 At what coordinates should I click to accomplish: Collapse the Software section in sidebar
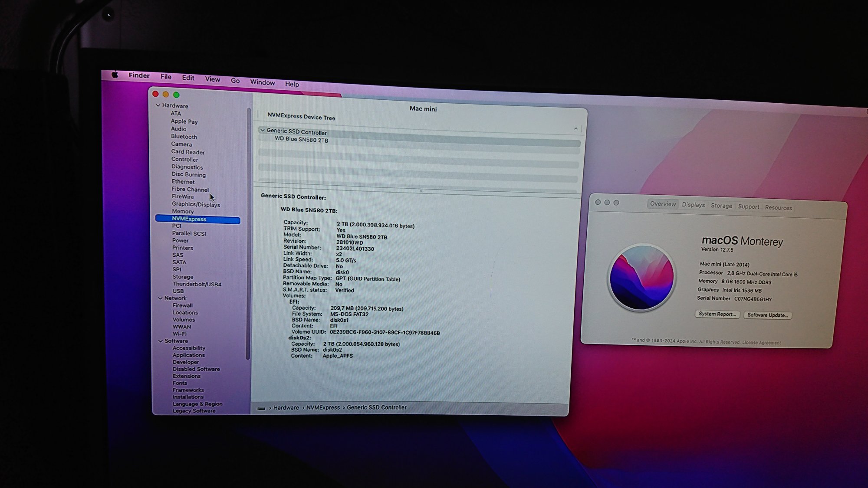pos(161,341)
